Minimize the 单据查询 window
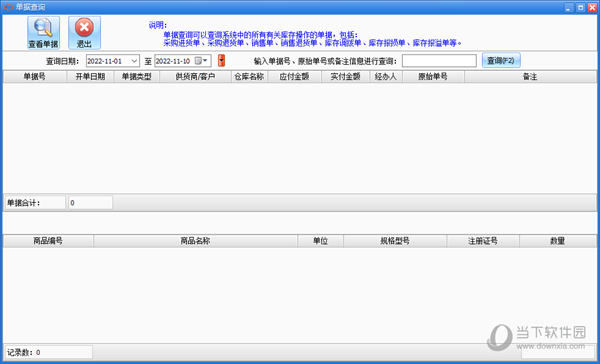The height and width of the screenshot is (364, 600). (569, 7)
